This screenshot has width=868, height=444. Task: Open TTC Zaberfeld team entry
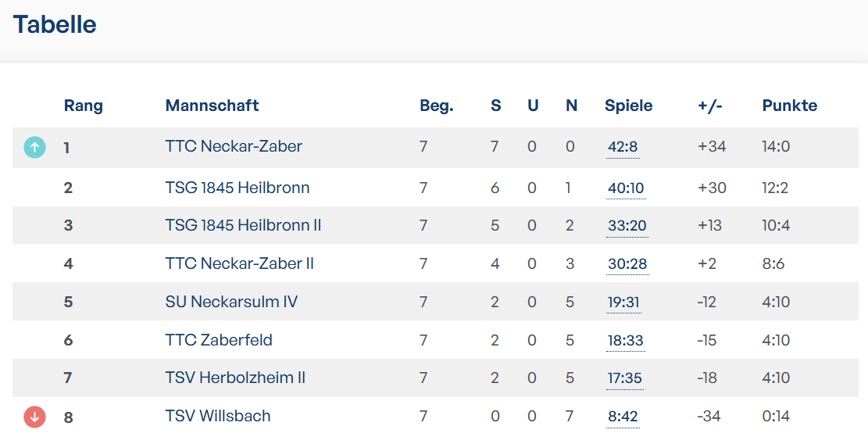point(219,340)
